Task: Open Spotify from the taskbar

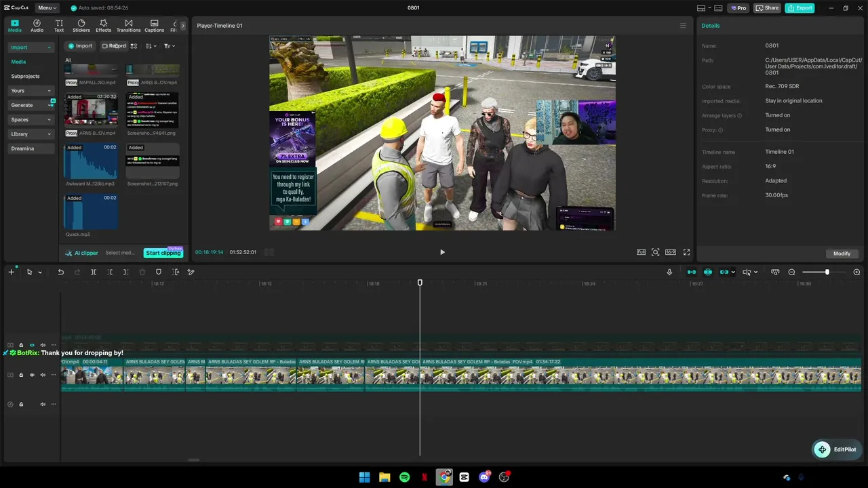Action: (404, 477)
